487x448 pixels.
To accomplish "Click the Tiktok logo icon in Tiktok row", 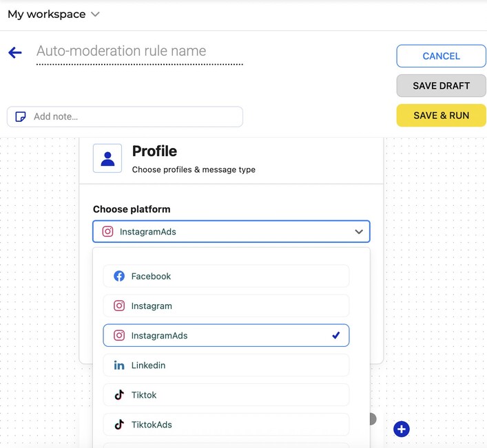I will point(119,395).
